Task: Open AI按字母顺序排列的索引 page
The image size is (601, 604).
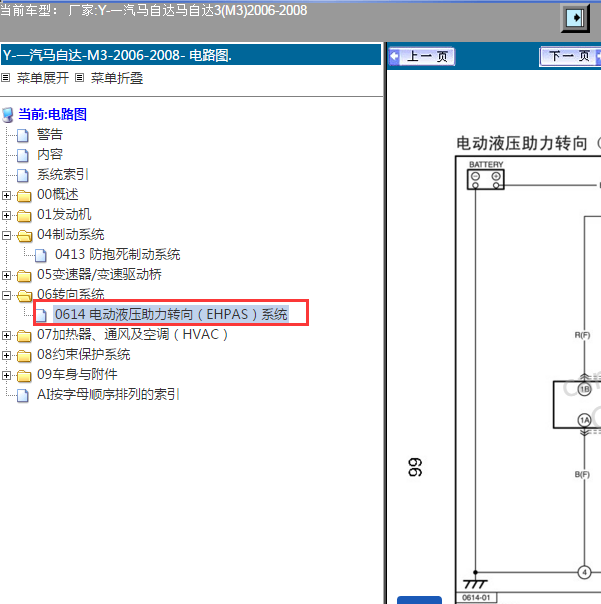Action: pos(108,395)
